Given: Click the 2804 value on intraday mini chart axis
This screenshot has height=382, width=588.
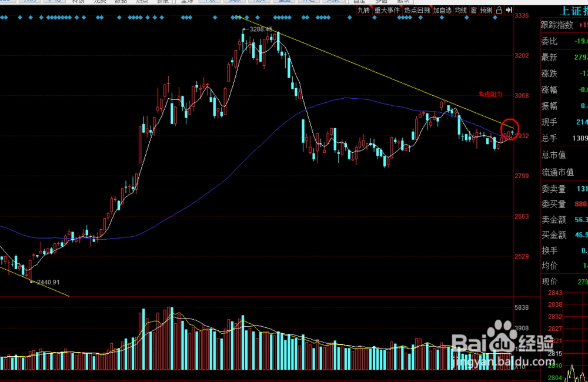Looking at the screenshot, I should coord(555,378).
